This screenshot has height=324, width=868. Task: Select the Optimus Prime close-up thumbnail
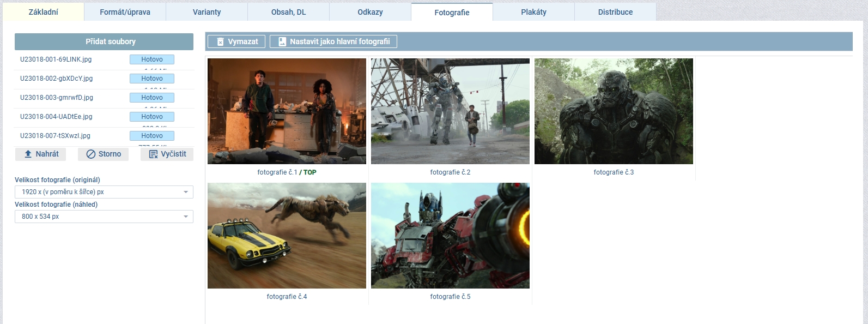click(450, 236)
